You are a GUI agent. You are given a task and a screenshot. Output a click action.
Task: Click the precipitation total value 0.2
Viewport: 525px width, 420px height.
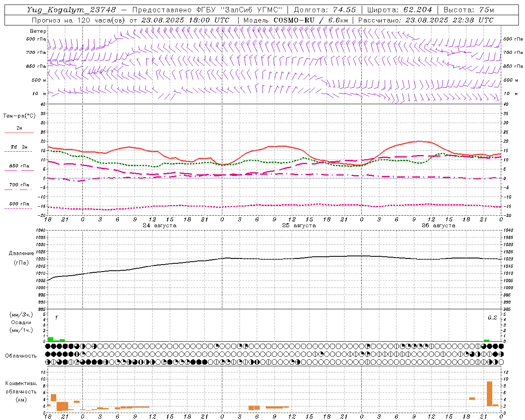492,318
